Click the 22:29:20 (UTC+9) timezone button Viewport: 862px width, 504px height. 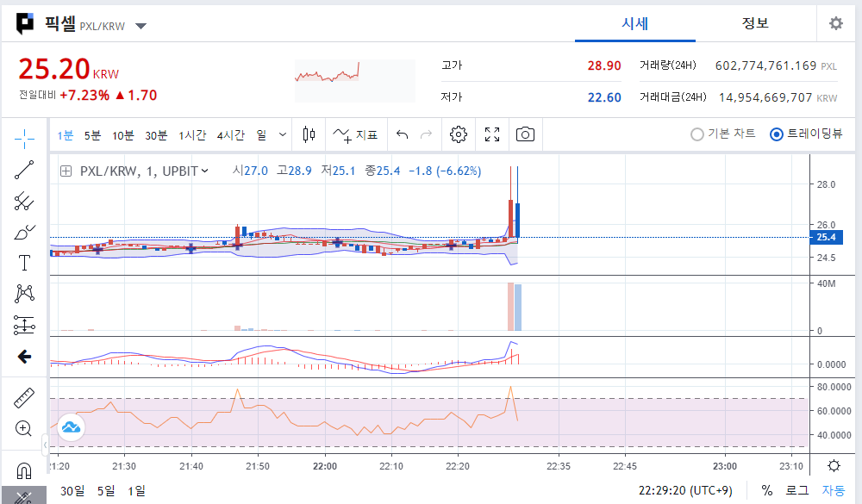685,490
